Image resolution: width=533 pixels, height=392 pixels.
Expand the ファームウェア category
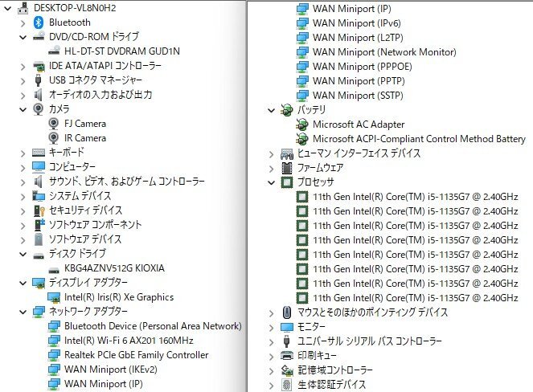click(x=271, y=169)
